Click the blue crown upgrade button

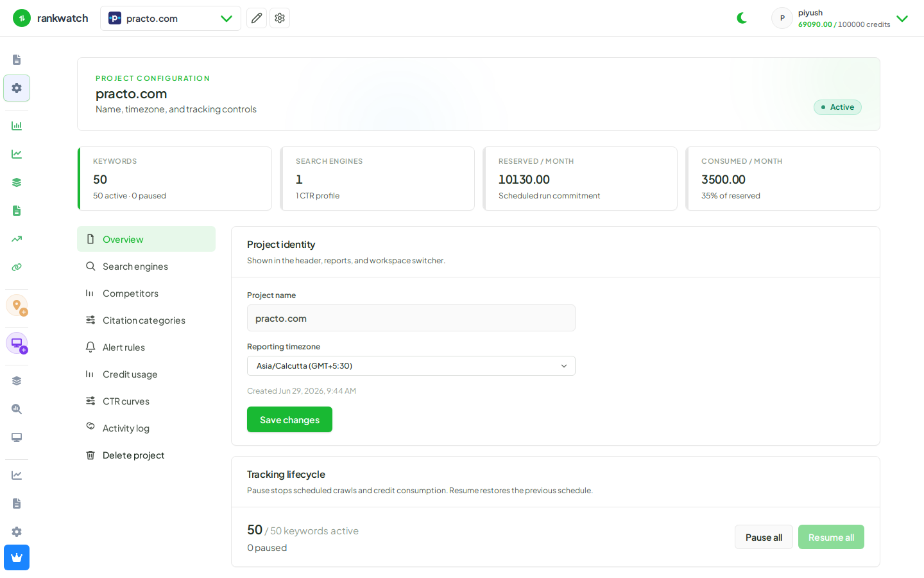(x=17, y=557)
